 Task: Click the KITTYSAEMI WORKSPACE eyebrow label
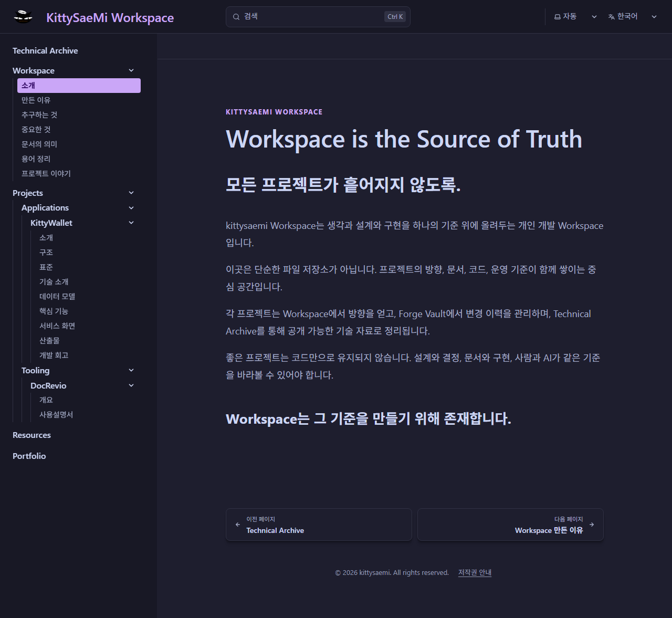click(x=274, y=112)
